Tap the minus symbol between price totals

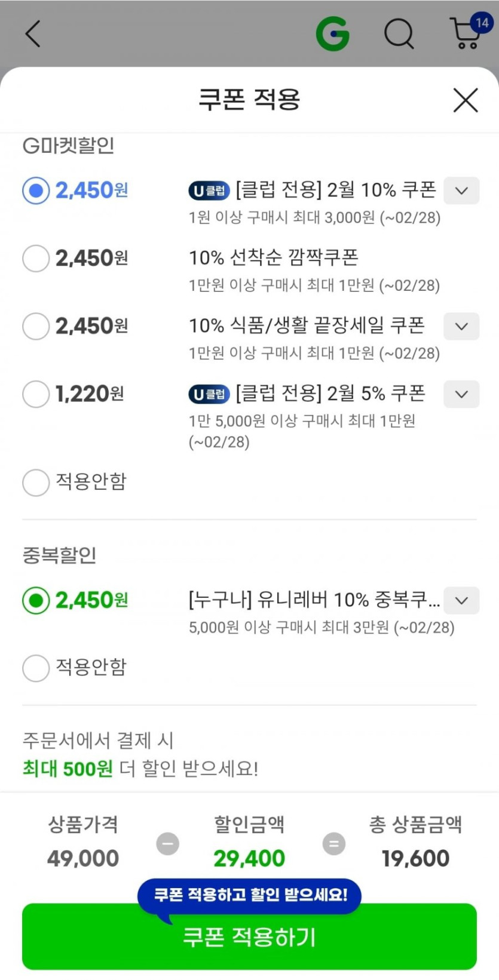167,844
